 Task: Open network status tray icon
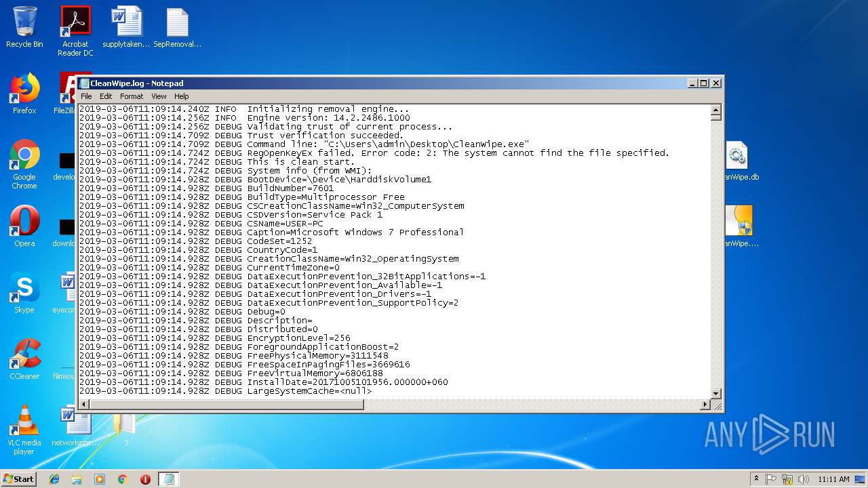(x=787, y=479)
